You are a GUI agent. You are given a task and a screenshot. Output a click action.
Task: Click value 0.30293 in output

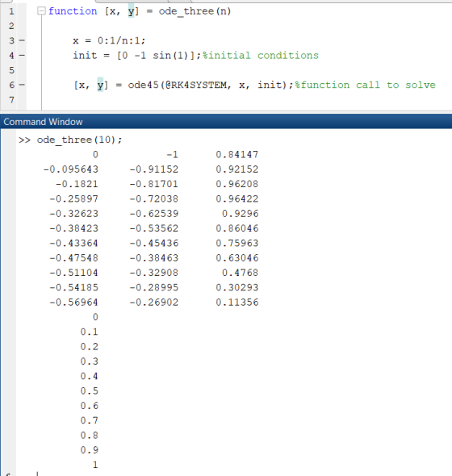[x=237, y=287]
